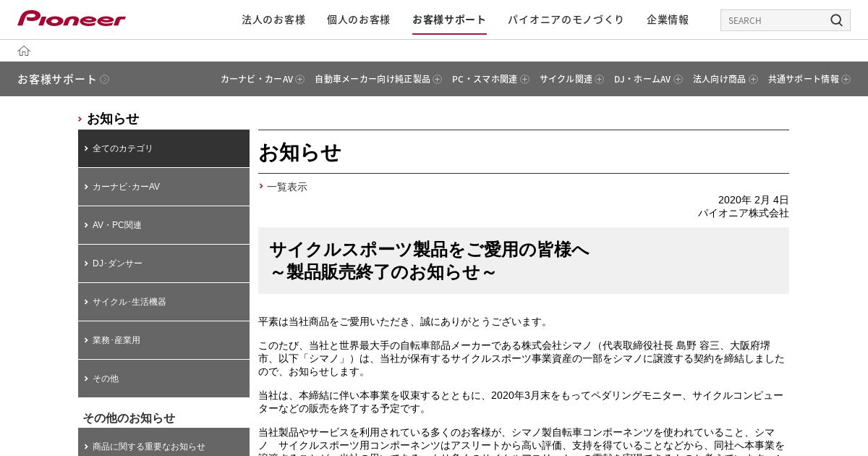Click お客様サポート heading in gray bar

[57, 80]
